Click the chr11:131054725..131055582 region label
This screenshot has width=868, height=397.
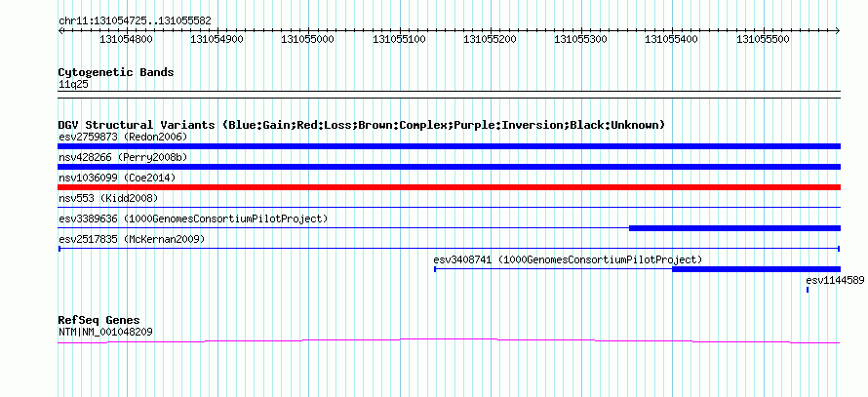click(x=135, y=21)
